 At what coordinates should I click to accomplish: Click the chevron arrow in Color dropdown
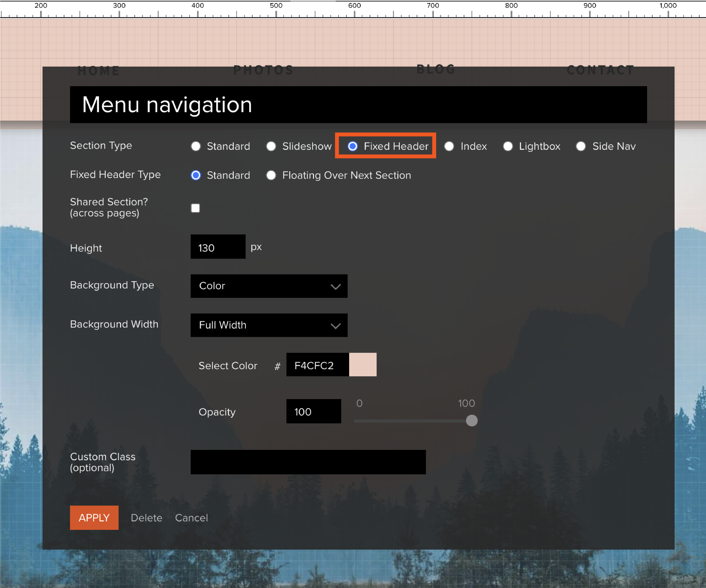pos(336,287)
